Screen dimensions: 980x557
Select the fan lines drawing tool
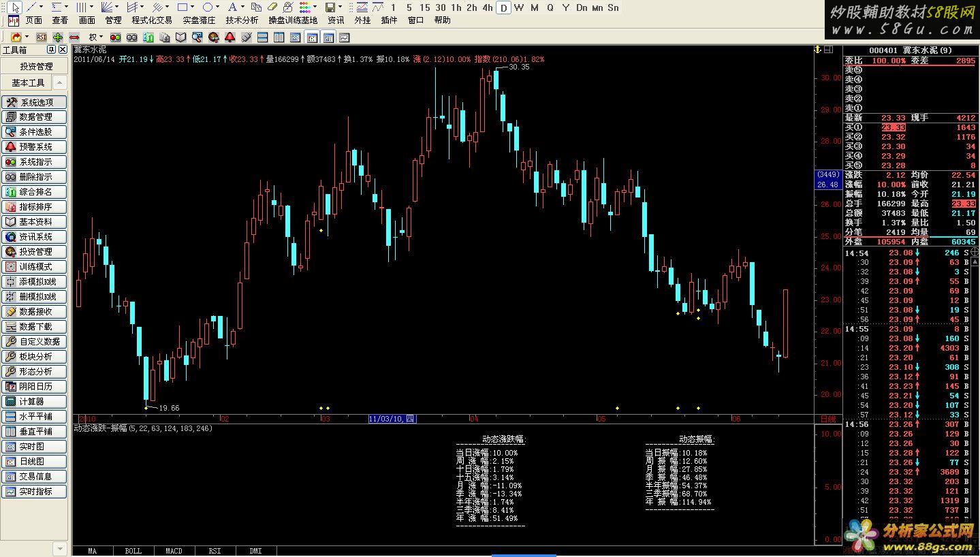[107, 7]
